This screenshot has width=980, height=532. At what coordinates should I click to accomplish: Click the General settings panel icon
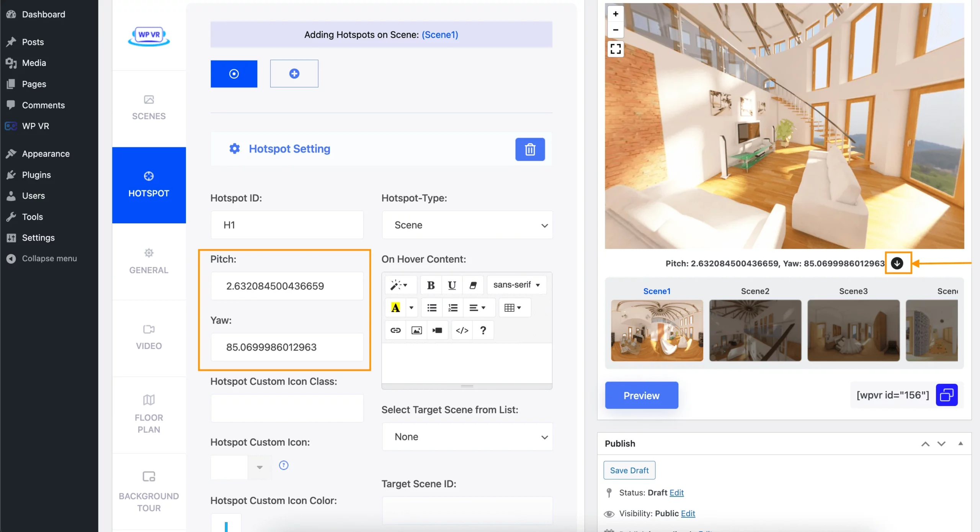(148, 253)
